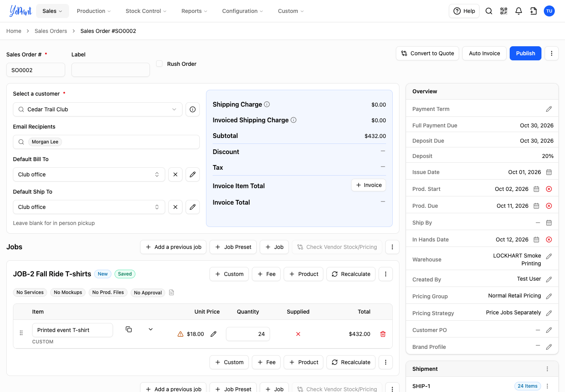Image resolution: width=565 pixels, height=392 pixels.
Task: Click the Job Preset button beside Jobs heading
Action: (233, 247)
